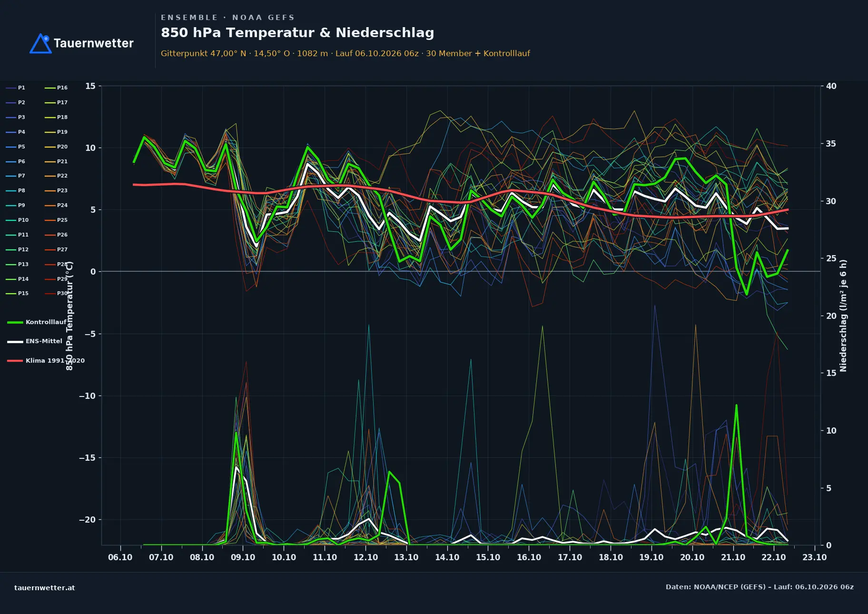Select the P17 legend entry

click(x=56, y=102)
